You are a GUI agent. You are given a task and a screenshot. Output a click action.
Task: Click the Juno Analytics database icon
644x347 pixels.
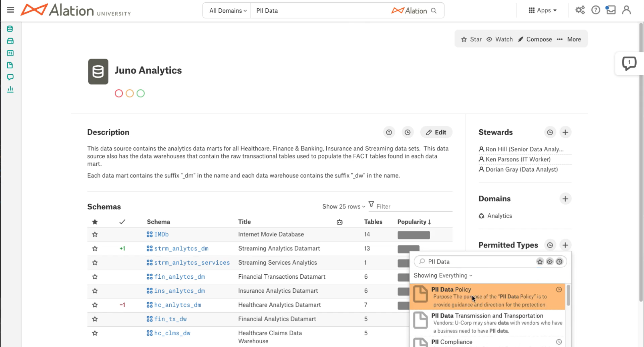(98, 71)
